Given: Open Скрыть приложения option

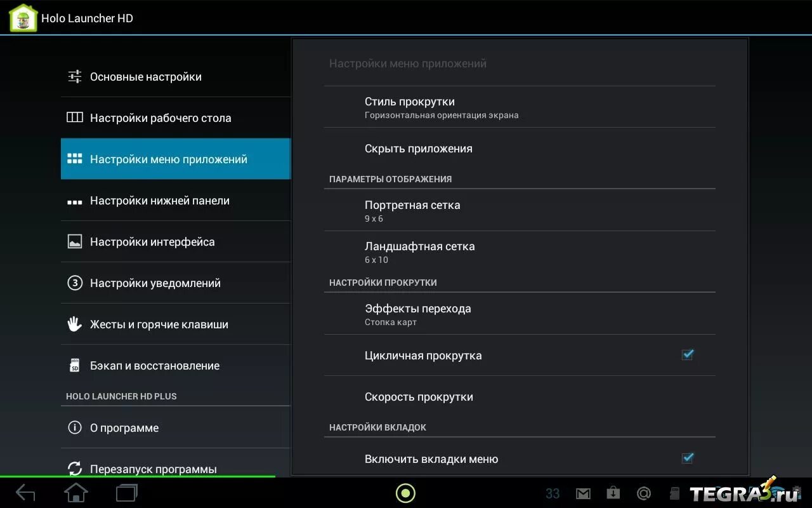Looking at the screenshot, I should tap(520, 149).
